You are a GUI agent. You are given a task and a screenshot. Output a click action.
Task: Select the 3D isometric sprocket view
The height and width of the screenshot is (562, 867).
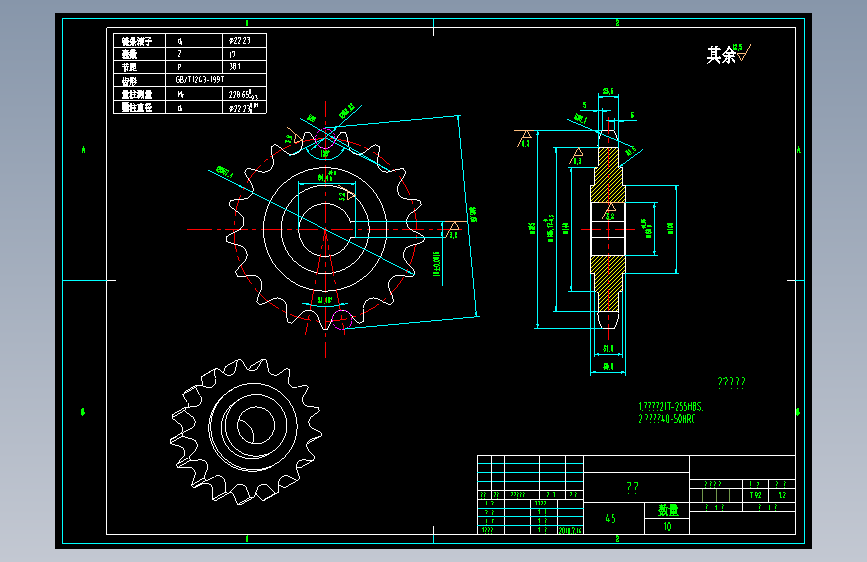click(246, 431)
